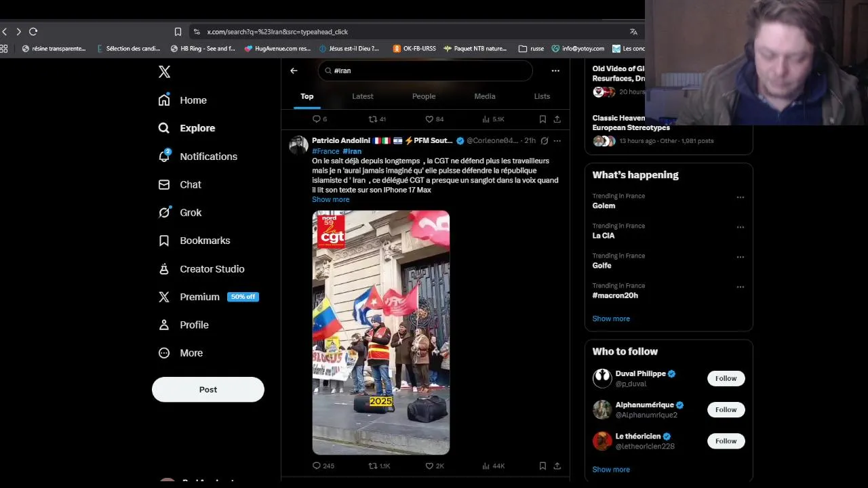Switch to the Lists tab

pyautogui.click(x=542, y=96)
